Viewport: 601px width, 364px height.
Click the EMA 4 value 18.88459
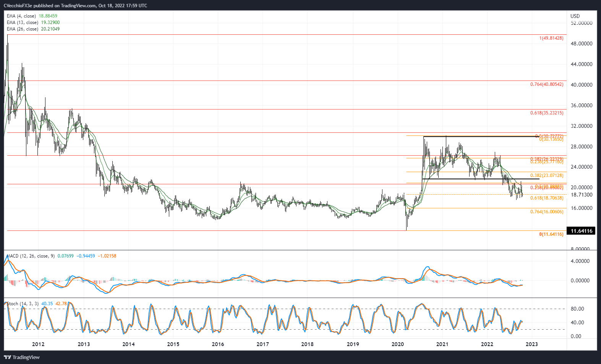pyautogui.click(x=48, y=16)
